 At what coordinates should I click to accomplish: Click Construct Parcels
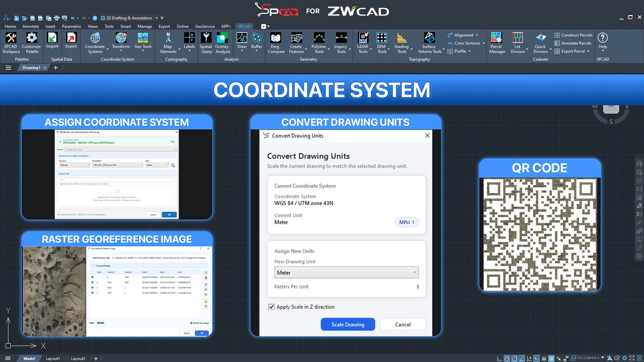coord(573,35)
